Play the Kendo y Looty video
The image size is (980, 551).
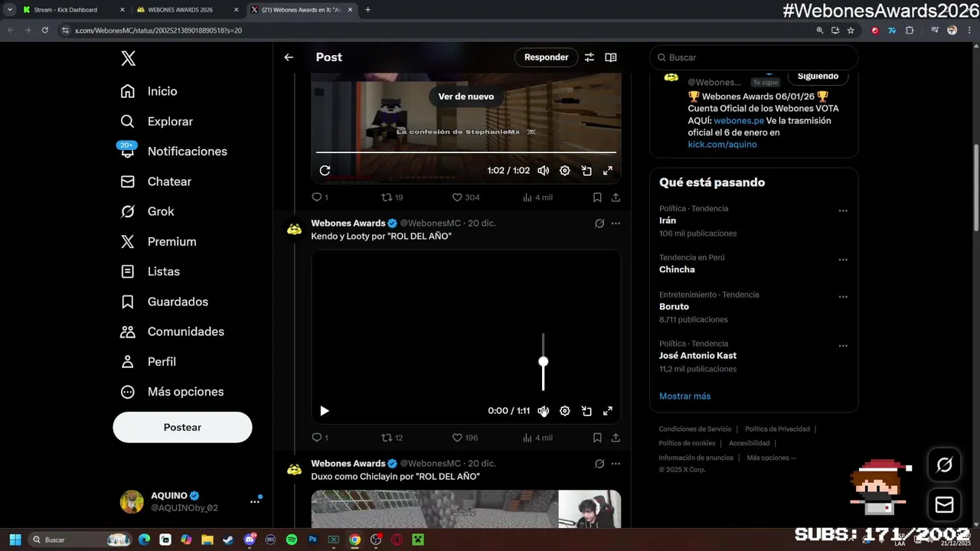325,411
